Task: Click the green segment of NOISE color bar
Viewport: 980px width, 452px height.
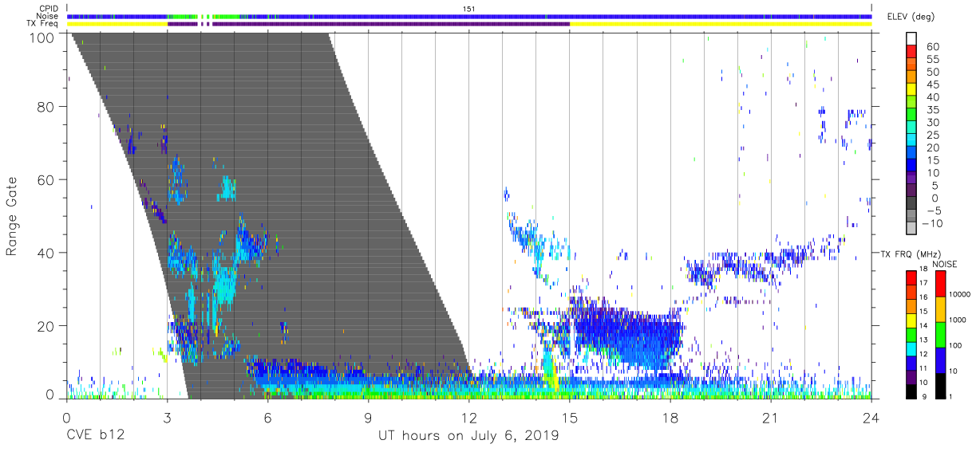Action: (x=942, y=334)
